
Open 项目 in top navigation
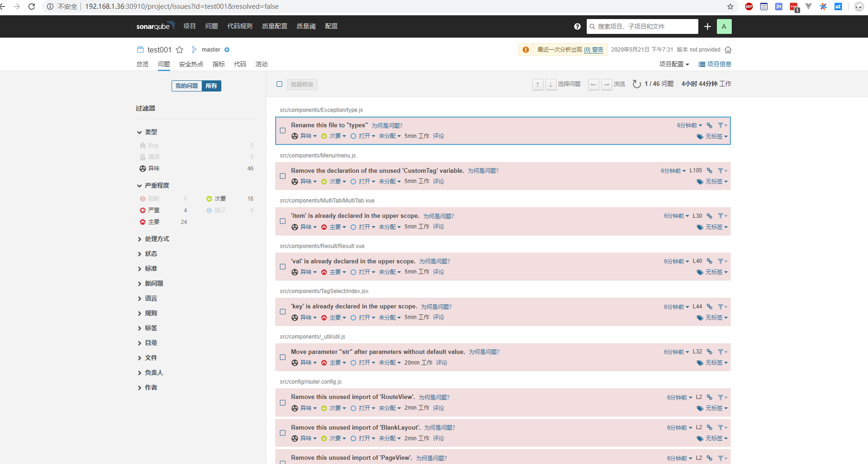tap(189, 26)
